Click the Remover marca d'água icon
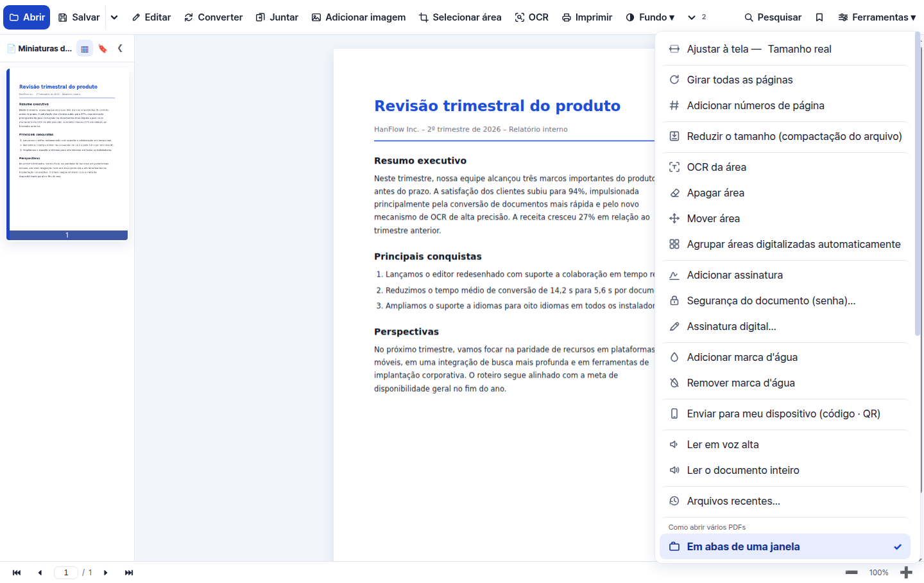The width and height of the screenshot is (924, 583). (x=674, y=383)
